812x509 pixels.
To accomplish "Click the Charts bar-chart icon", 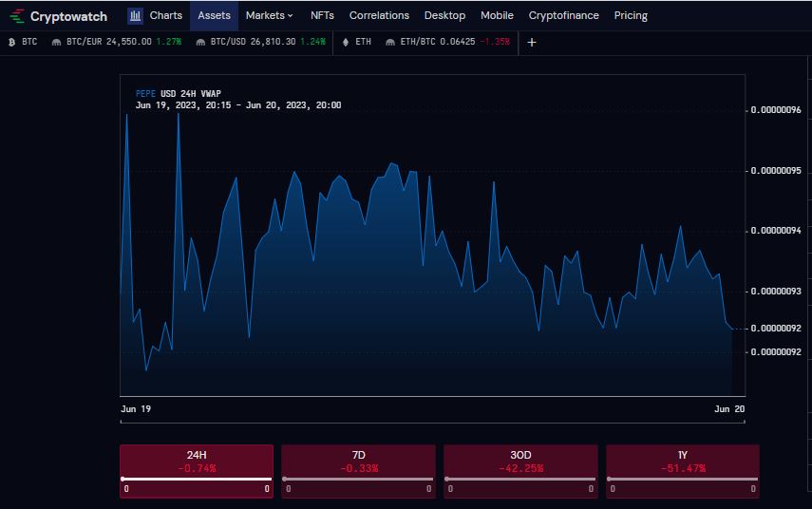I will pos(135,16).
